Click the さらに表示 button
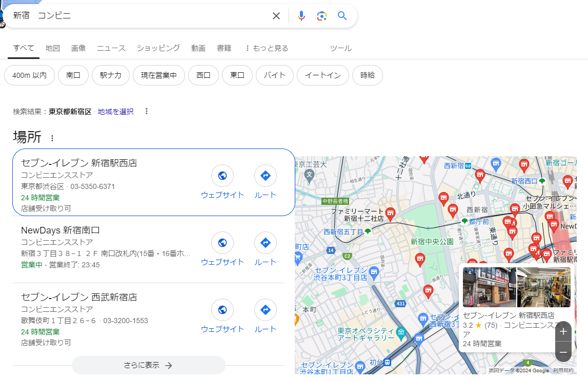Viewport: 588px width, 382px height. click(x=149, y=365)
